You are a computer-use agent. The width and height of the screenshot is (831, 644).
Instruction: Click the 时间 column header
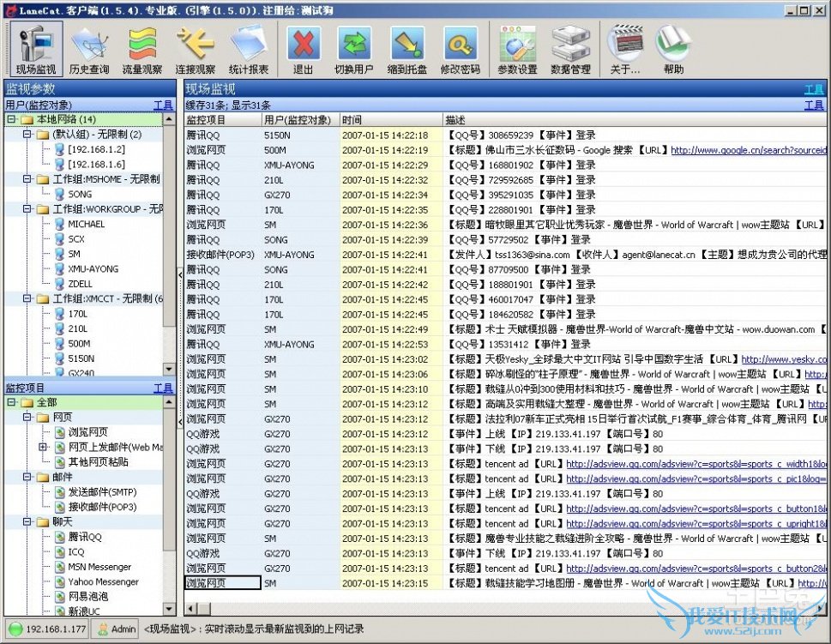352,120
